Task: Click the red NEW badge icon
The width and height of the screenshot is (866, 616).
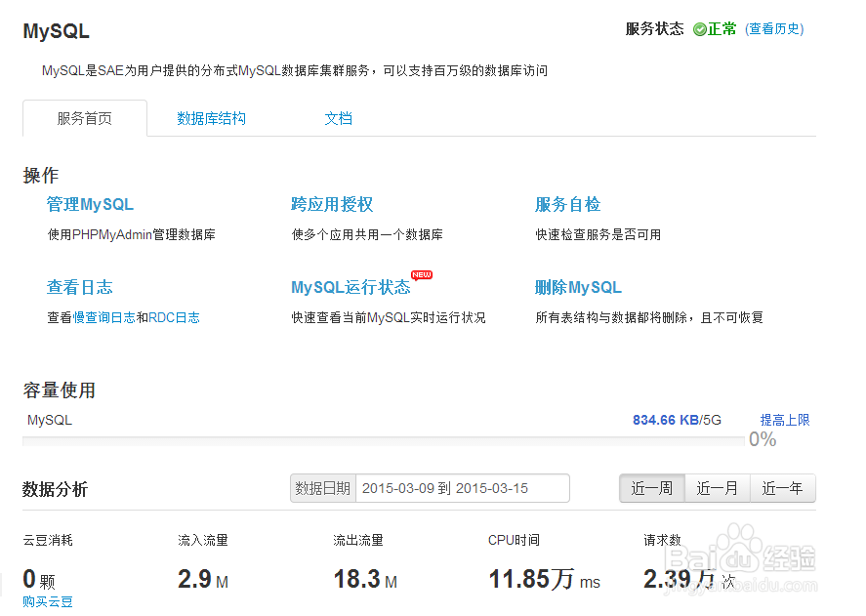Action: pyautogui.click(x=422, y=274)
